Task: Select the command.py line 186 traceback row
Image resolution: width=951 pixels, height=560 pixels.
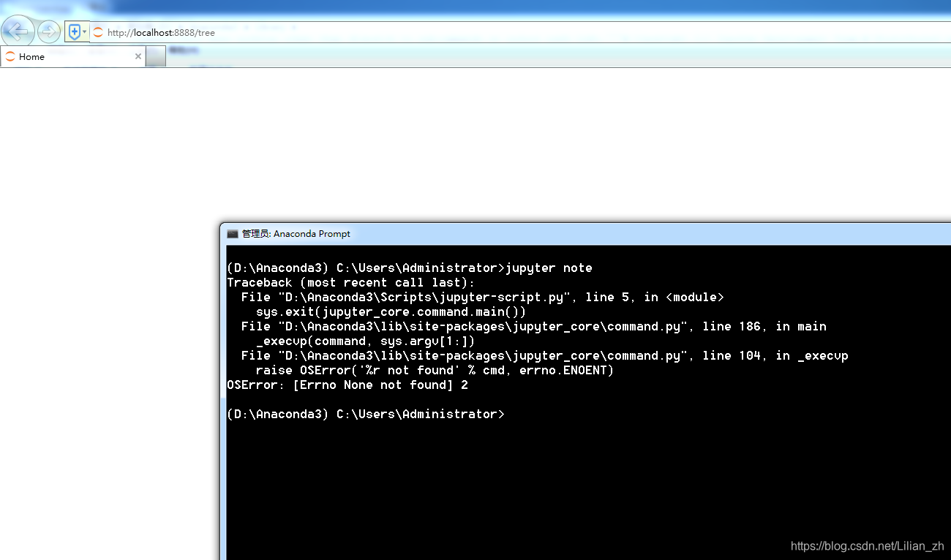Action: point(533,326)
